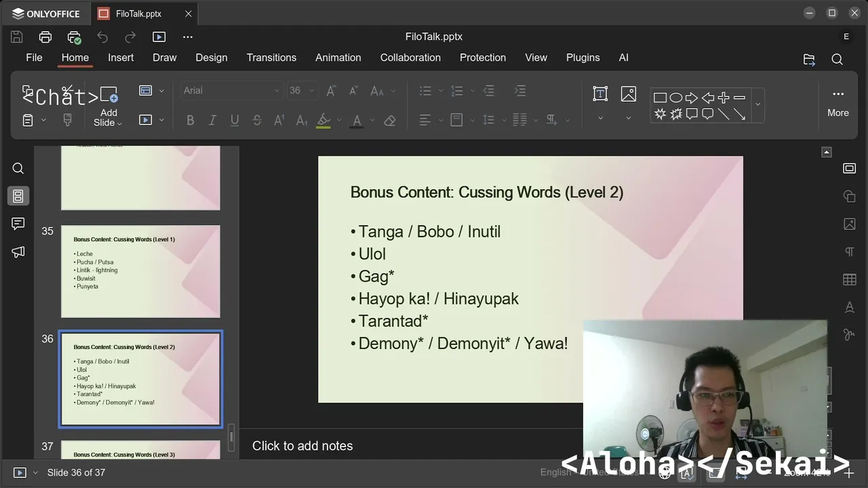Viewport: 868px width, 488px height.
Task: Click the Add Slide icon
Action: point(108,94)
